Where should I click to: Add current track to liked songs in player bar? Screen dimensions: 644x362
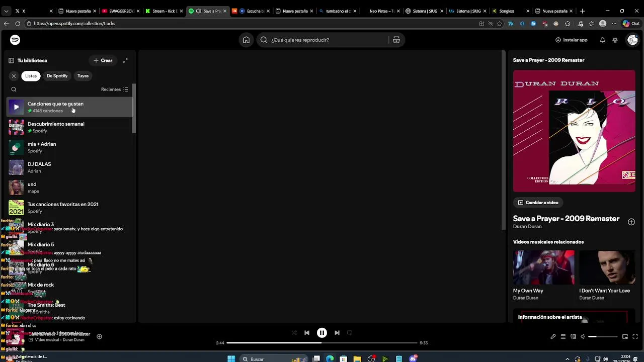tap(99, 336)
